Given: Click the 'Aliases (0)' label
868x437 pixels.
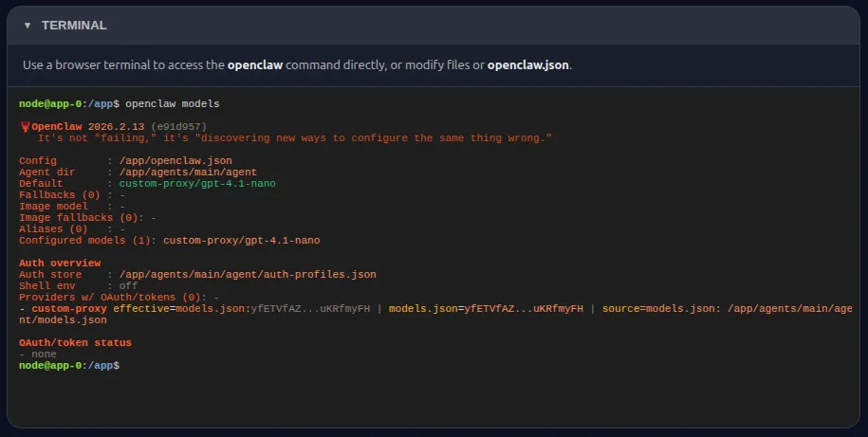Looking at the screenshot, I should point(54,229).
